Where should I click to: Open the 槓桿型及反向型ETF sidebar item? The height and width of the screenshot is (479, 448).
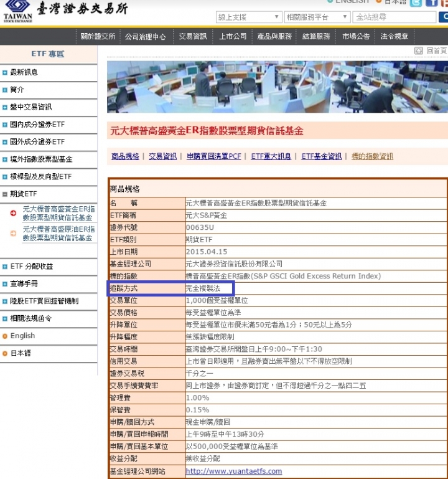[x=40, y=177]
